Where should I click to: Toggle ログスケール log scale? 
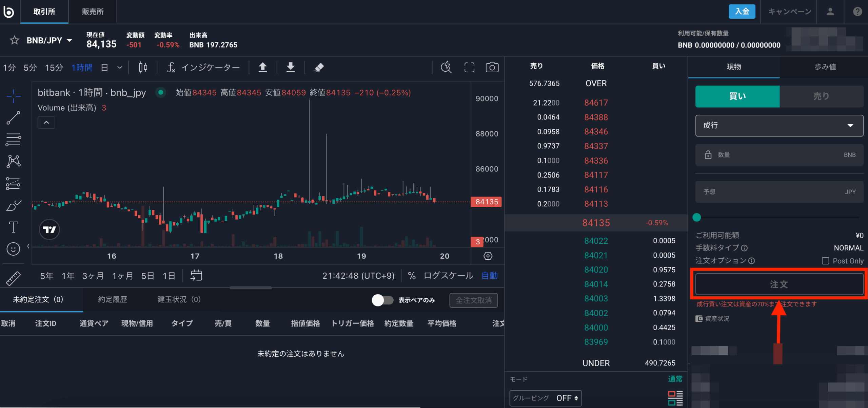coord(449,275)
